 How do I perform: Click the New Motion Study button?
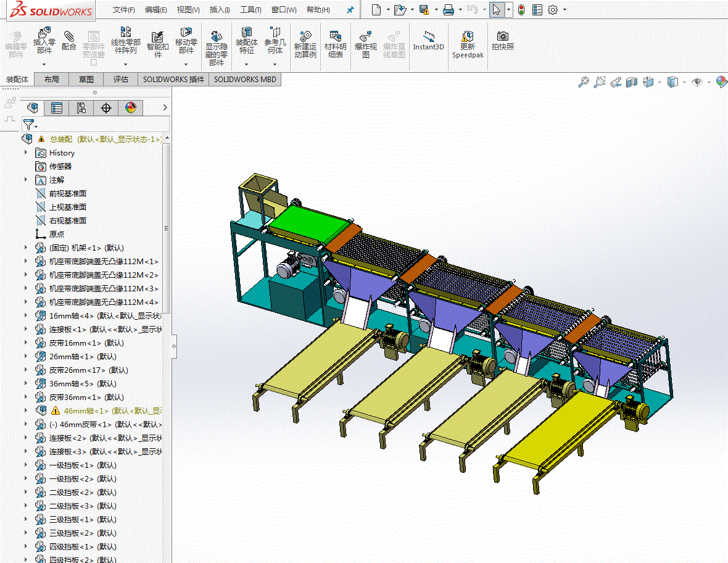tap(305, 44)
